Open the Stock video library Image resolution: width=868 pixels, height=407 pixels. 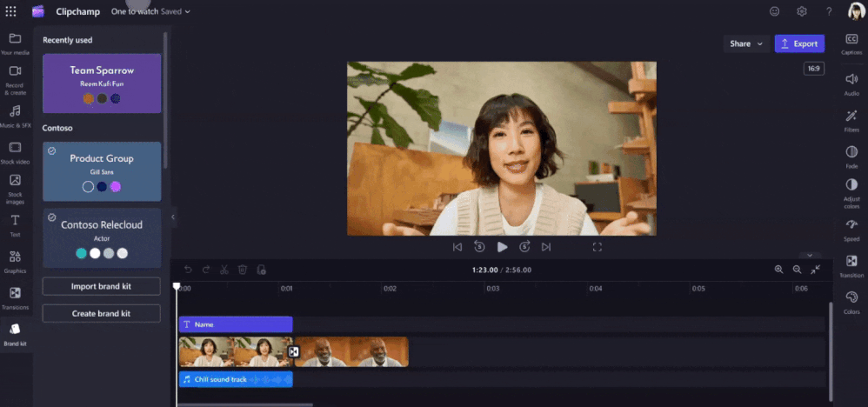click(x=15, y=153)
